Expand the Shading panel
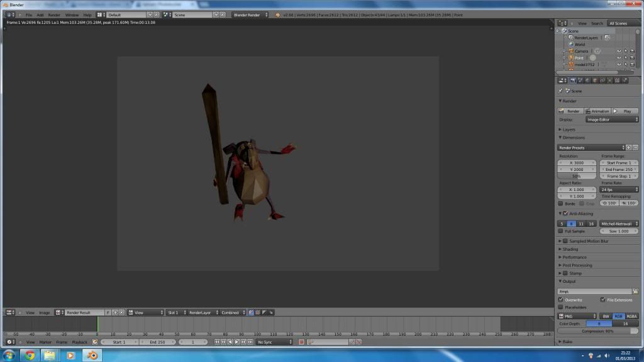644x362 pixels. pyautogui.click(x=570, y=250)
